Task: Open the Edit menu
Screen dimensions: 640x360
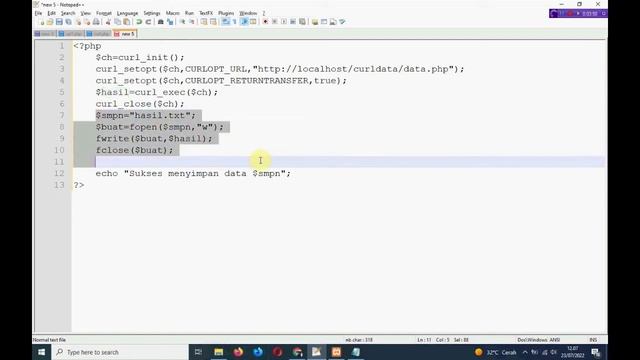Action: tap(51, 13)
